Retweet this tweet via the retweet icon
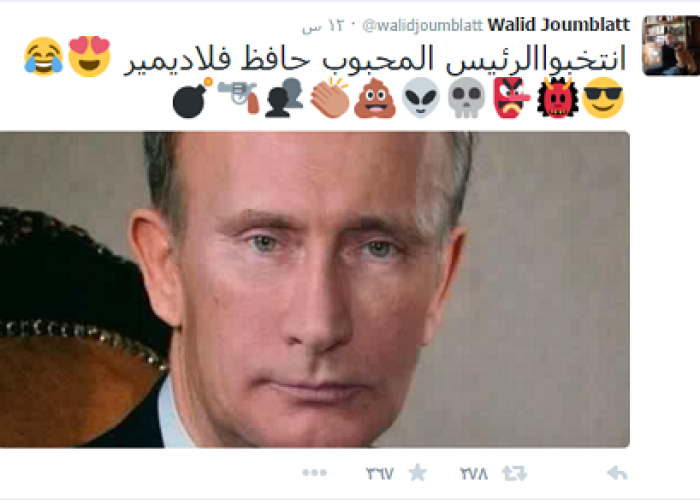This screenshot has height=500, width=700. 514,473
